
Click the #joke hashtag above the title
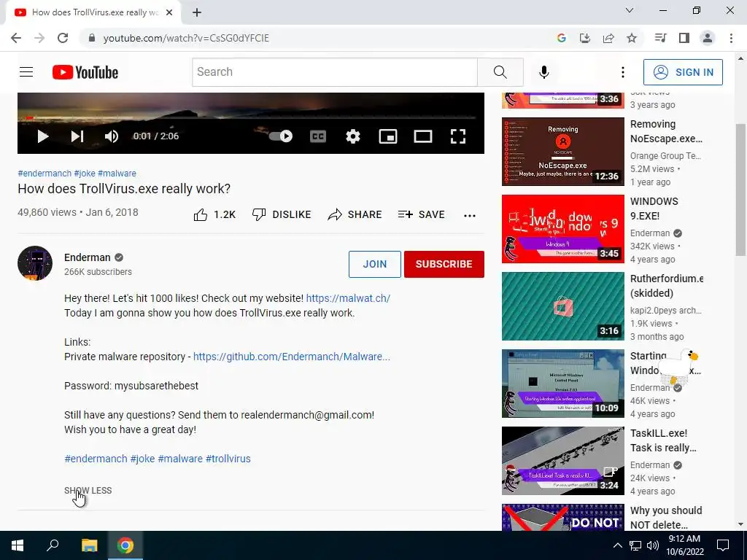[85, 174]
